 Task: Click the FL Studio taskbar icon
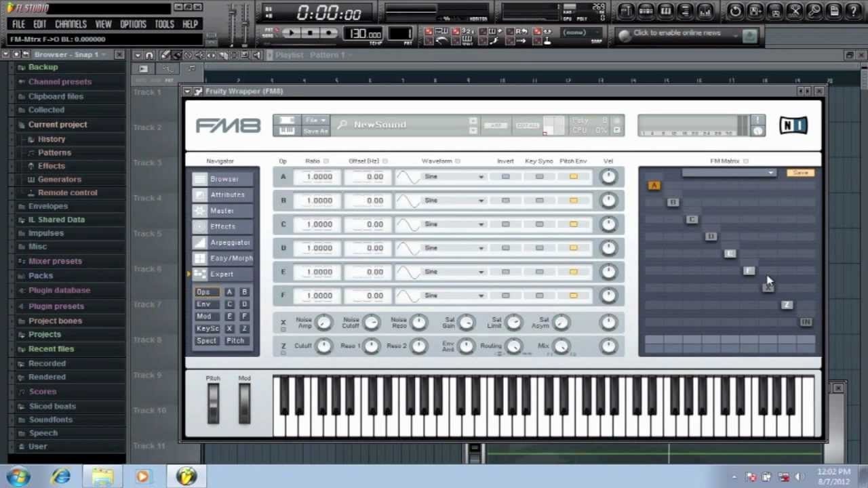[x=186, y=476]
